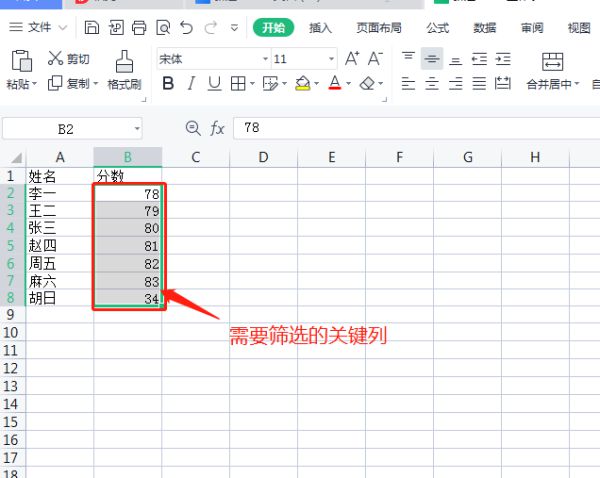Switch to the 审阅 tab
The width and height of the screenshot is (600, 478).
coord(532,28)
